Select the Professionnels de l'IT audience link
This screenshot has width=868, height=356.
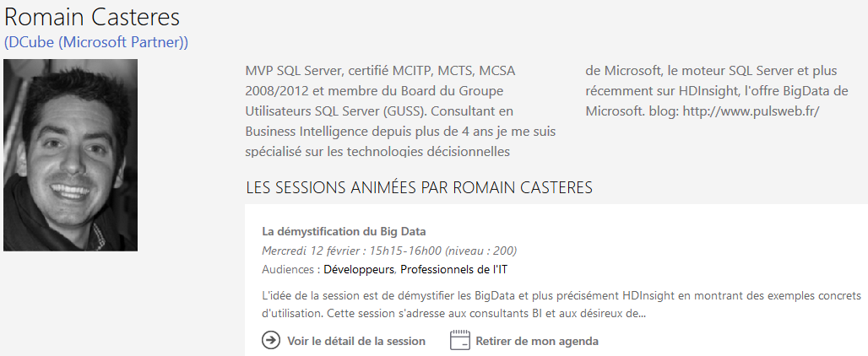tap(454, 270)
